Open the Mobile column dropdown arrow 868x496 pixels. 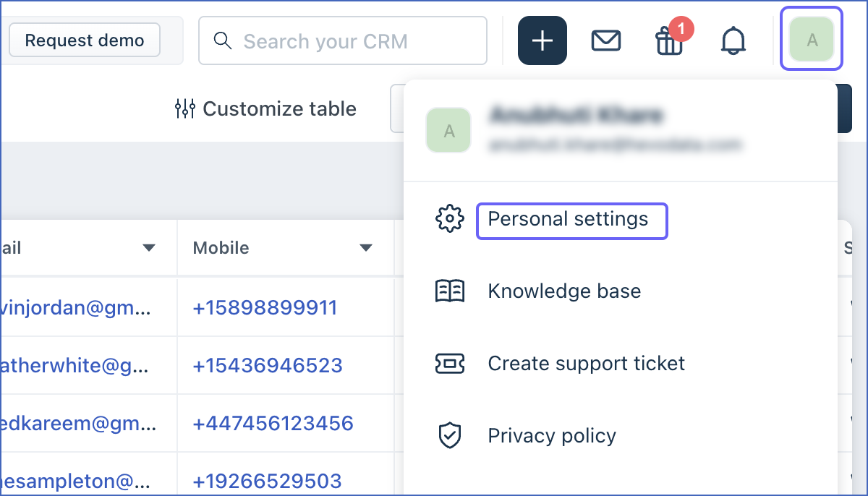pos(366,248)
